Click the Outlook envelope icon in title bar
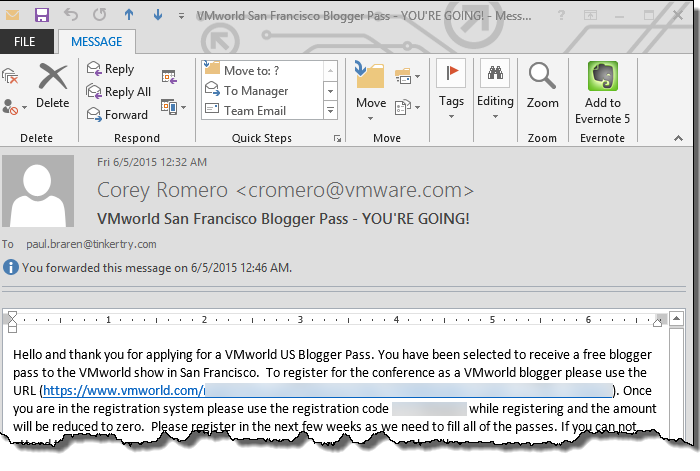 (12, 15)
